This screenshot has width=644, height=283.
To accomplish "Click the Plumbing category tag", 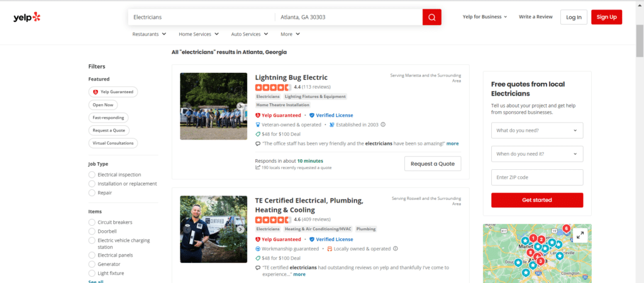I will pyautogui.click(x=366, y=229).
